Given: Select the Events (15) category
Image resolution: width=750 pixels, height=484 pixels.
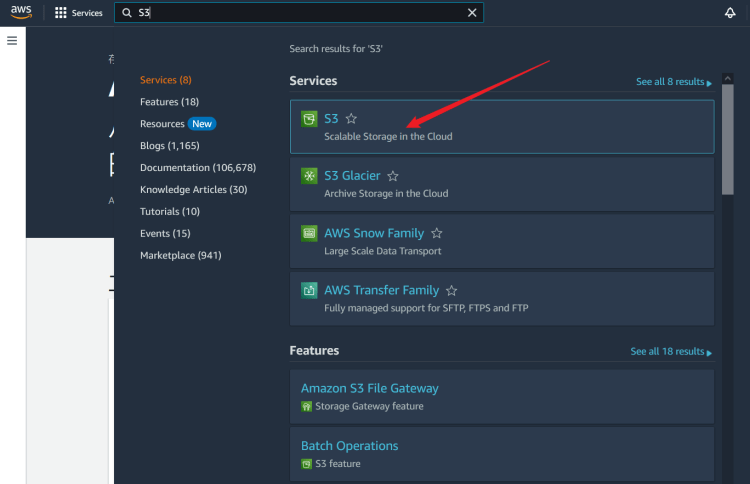Looking at the screenshot, I should (x=165, y=233).
